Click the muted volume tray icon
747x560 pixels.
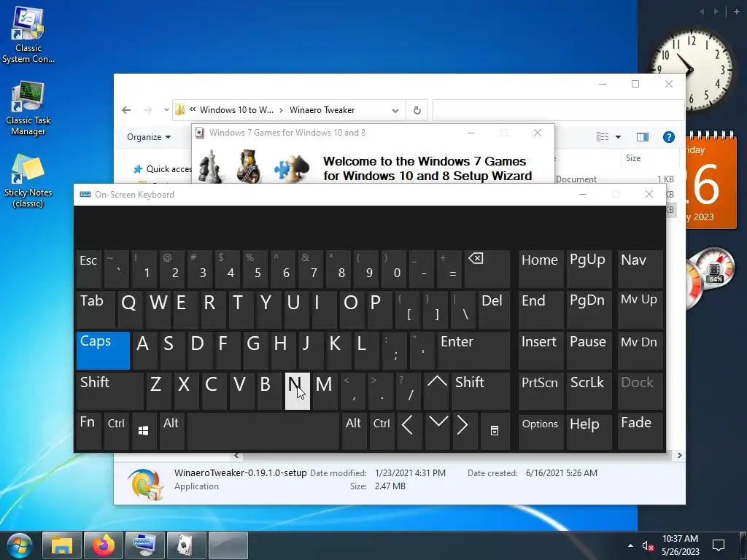[x=648, y=545]
